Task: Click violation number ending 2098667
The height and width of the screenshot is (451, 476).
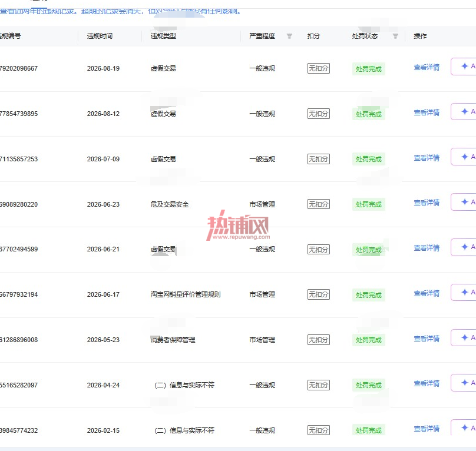Action: (x=19, y=68)
